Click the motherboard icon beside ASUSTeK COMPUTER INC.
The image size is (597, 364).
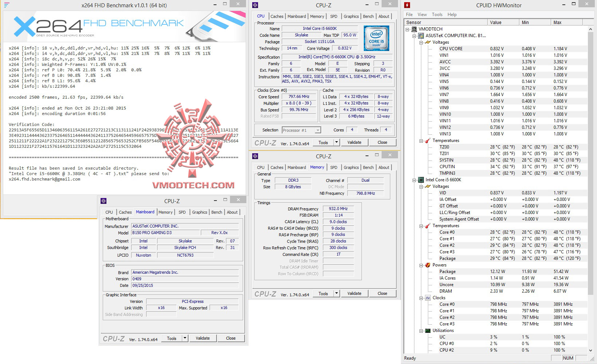pos(421,36)
